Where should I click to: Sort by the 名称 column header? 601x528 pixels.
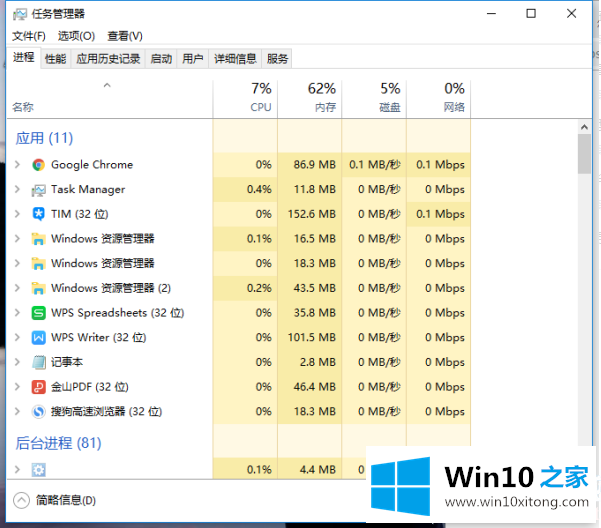point(110,98)
